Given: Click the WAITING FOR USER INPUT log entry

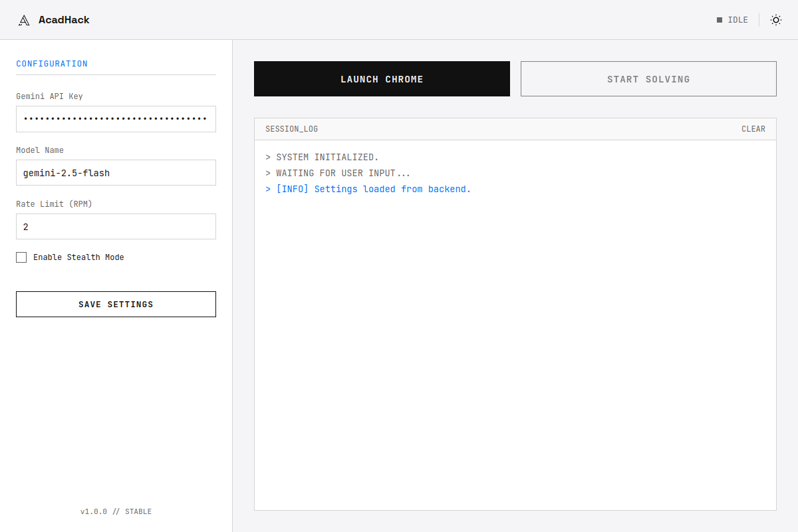Looking at the screenshot, I should (338, 173).
